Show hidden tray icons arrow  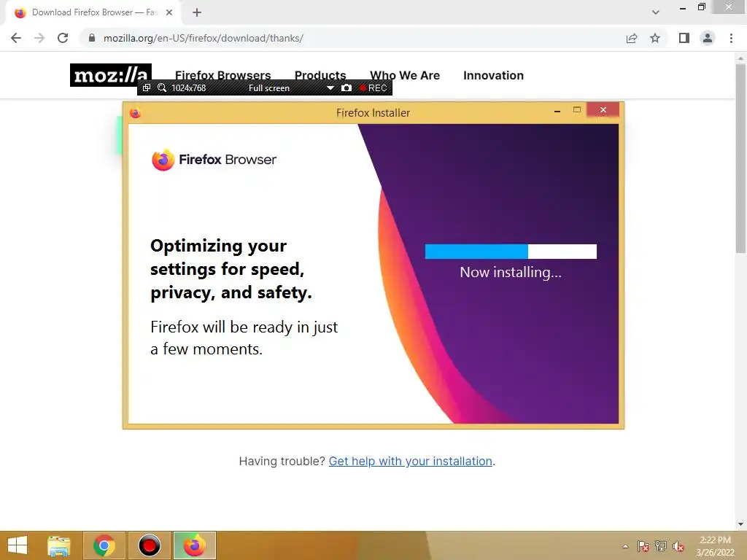pyautogui.click(x=625, y=546)
